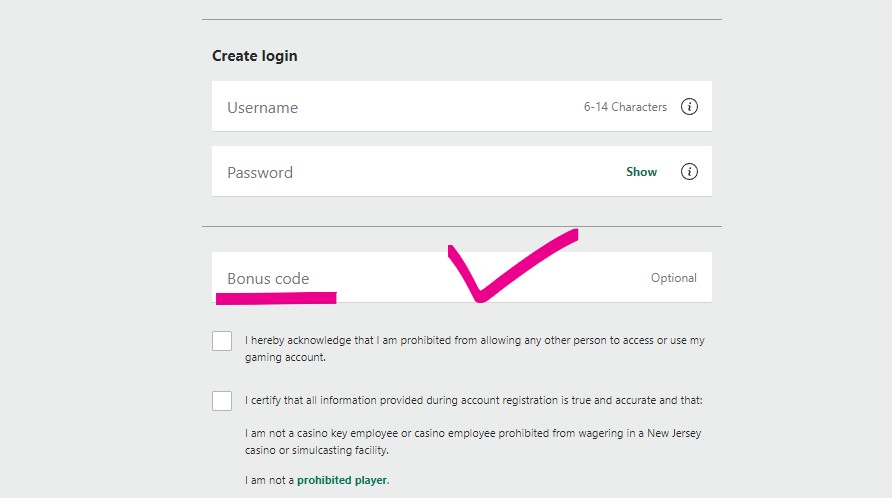The width and height of the screenshot is (892, 498).
Task: Click the casino key employee statement text
Action: 473,442
